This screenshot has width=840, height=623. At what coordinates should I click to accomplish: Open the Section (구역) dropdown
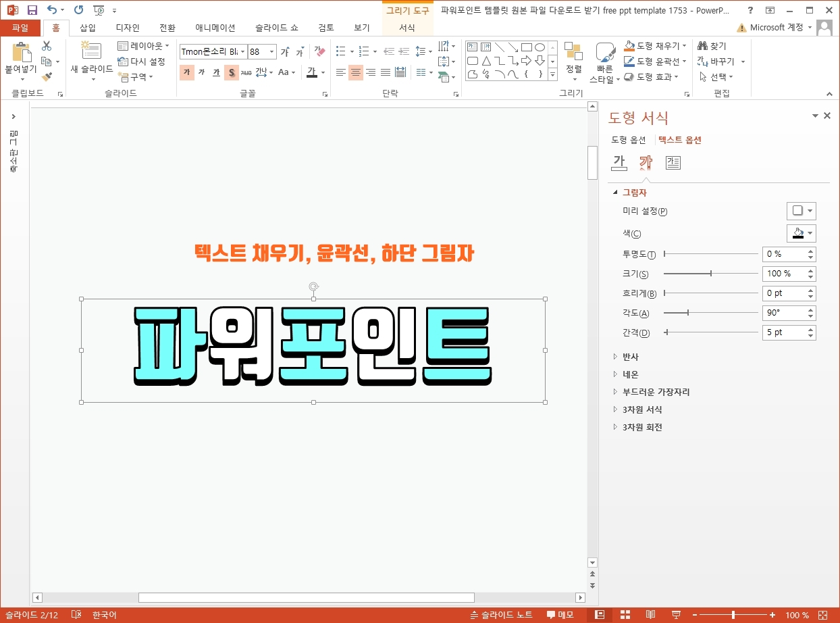tap(136, 76)
